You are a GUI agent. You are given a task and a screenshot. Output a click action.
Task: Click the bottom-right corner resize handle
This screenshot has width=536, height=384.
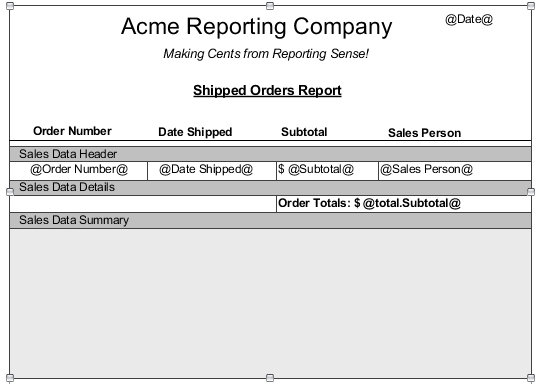point(531,378)
